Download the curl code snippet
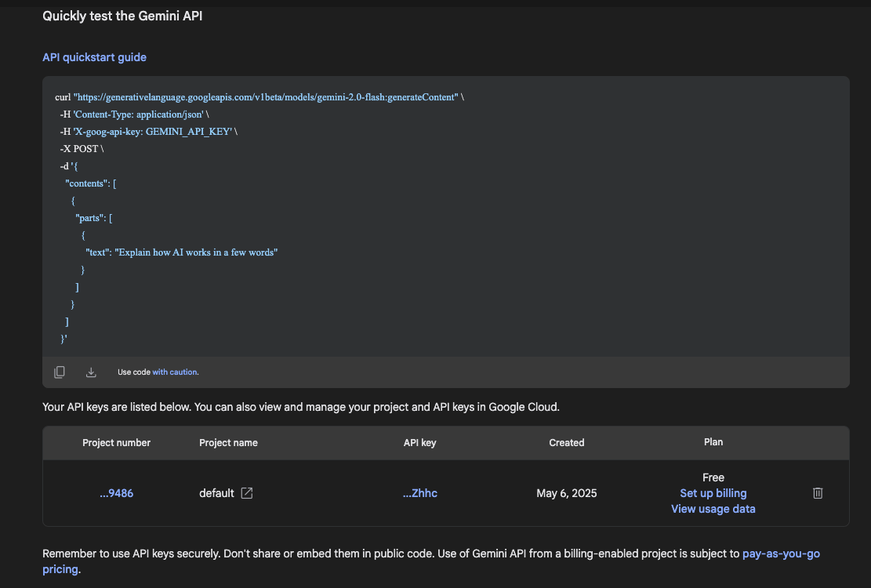Image resolution: width=871 pixels, height=588 pixels. coord(91,372)
